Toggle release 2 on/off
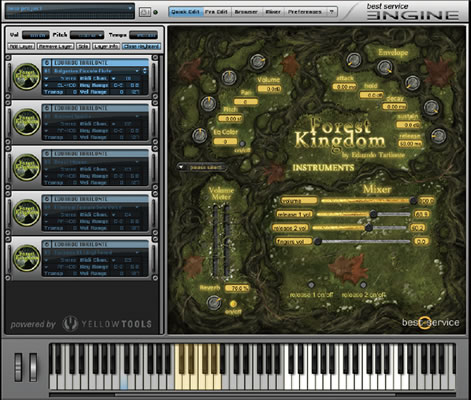Image resolution: width=471 pixels, height=400 pixels. (x=363, y=285)
